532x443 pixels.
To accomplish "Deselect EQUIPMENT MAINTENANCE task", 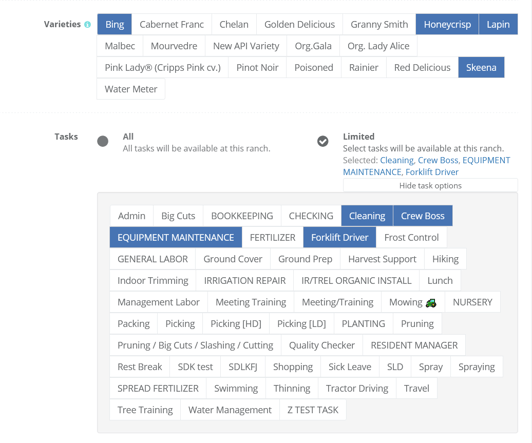I will coord(176,237).
